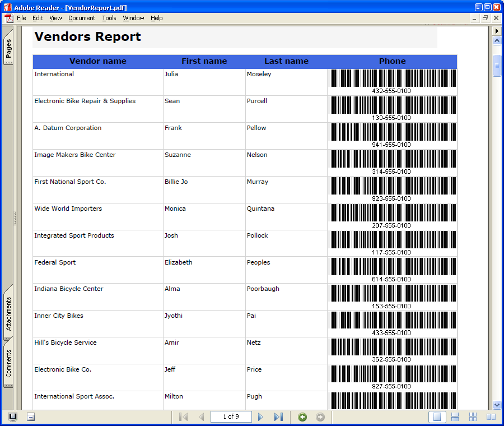Image resolution: width=504 pixels, height=426 pixels.
Task: Go to next page arrow
Action: click(260, 417)
